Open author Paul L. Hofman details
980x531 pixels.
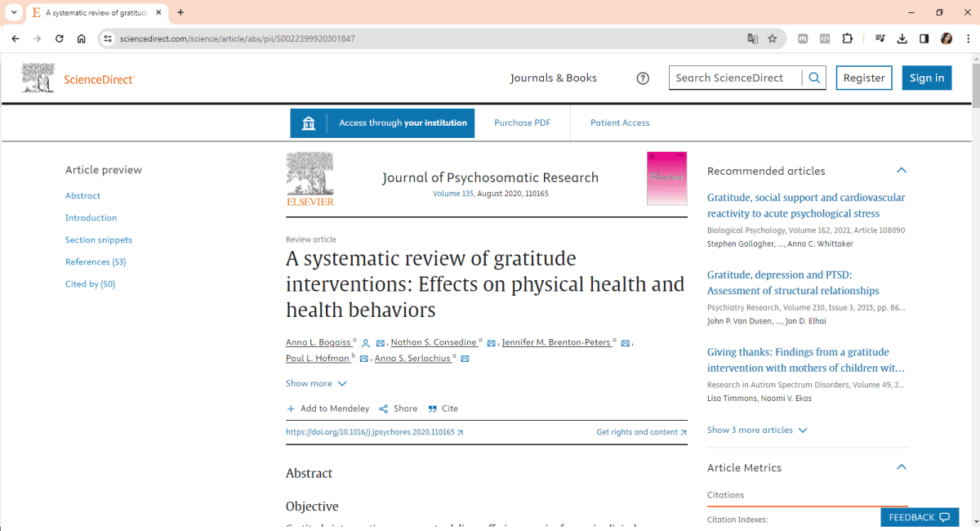(x=318, y=359)
